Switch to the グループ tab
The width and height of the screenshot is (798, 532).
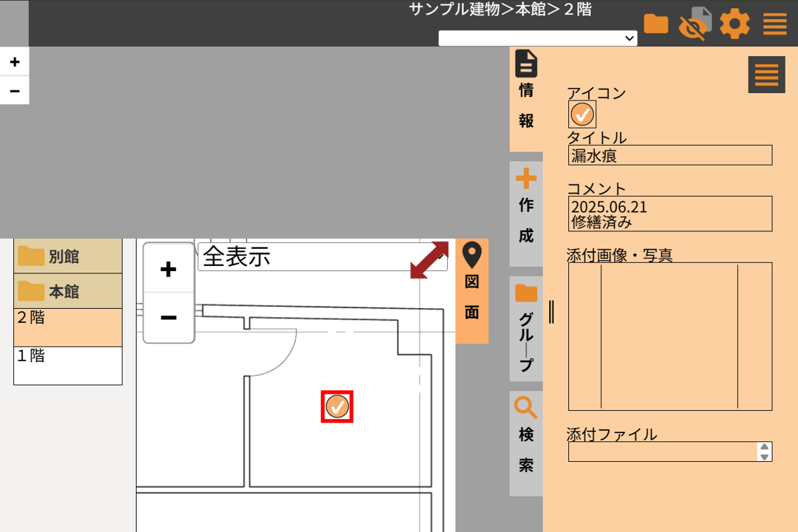click(x=526, y=328)
